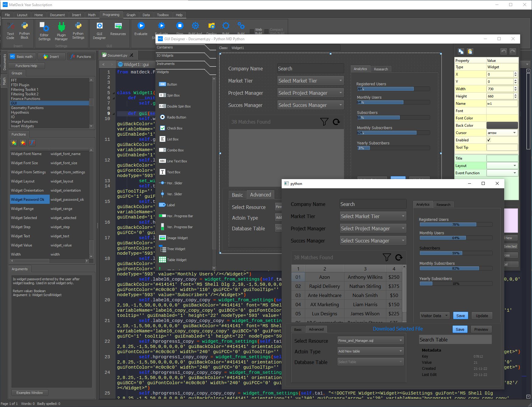Image resolution: width=532 pixels, height=407 pixels.
Task: Click Download Selected File
Action: tap(398, 329)
